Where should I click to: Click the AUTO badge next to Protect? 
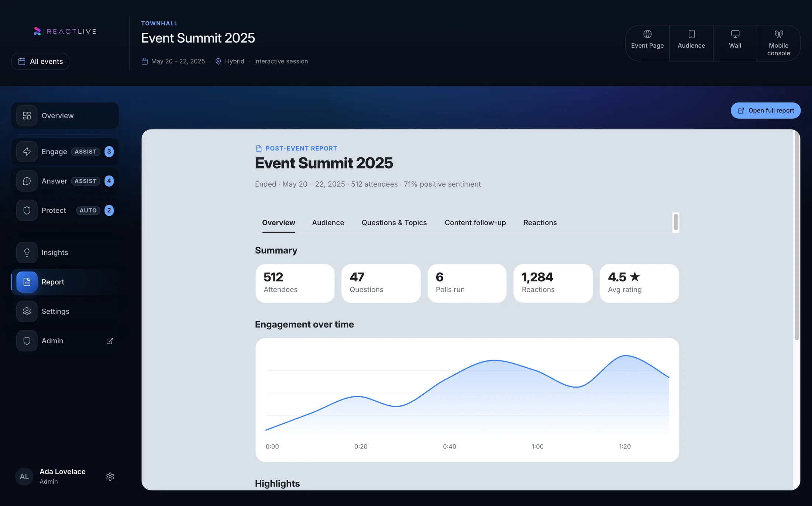[x=88, y=211]
